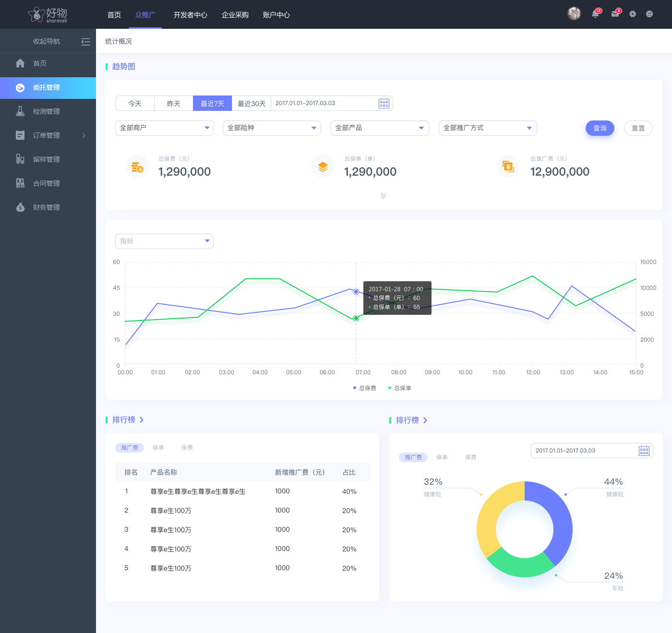Select the 昨天 time range

(x=174, y=103)
